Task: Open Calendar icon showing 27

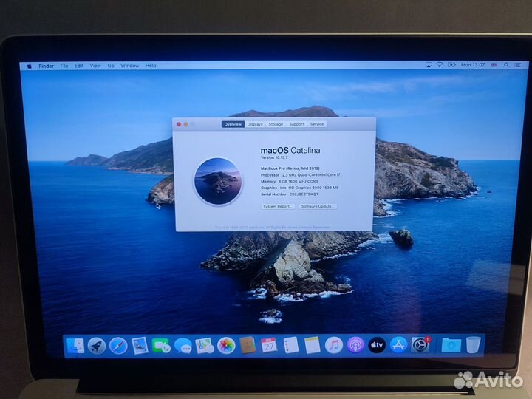Action: click(269, 345)
